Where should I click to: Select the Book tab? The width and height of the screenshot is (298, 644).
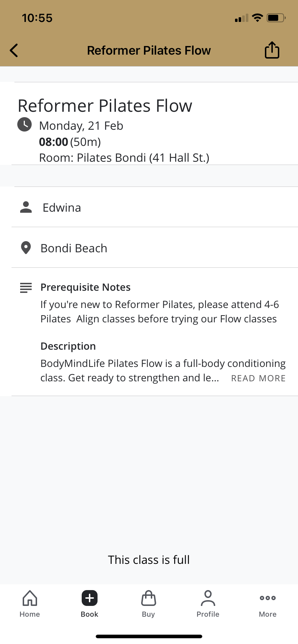(x=90, y=604)
